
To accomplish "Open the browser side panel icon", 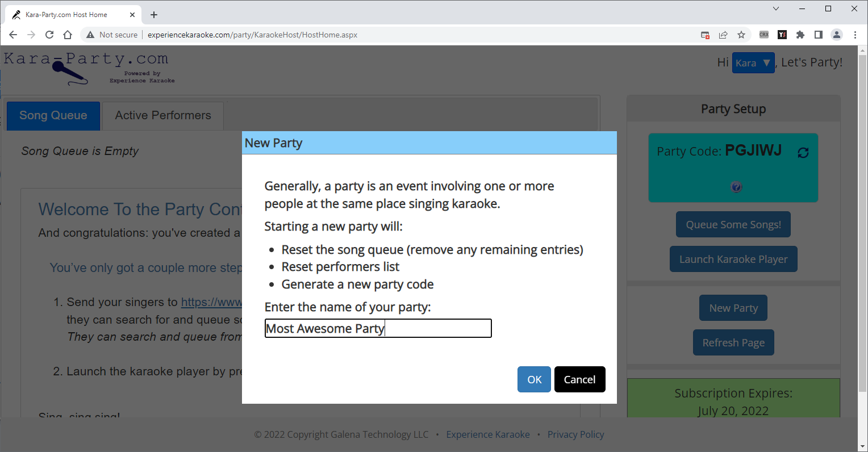I will coord(818,35).
